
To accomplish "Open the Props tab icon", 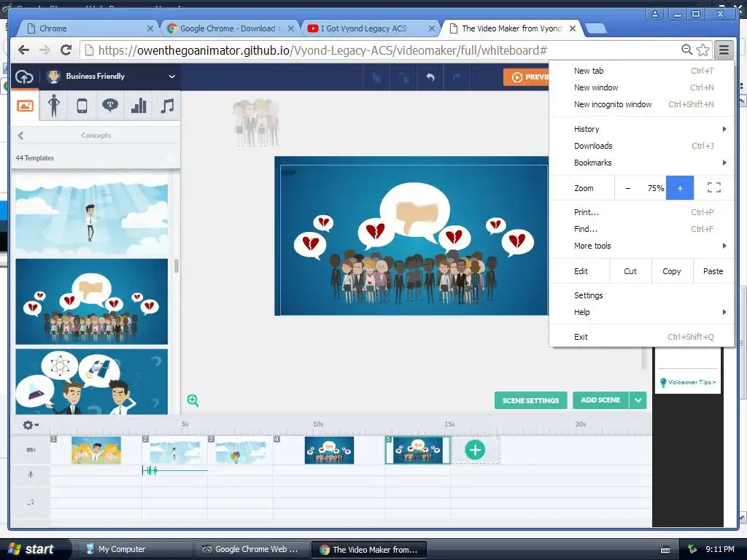I will click(x=82, y=106).
